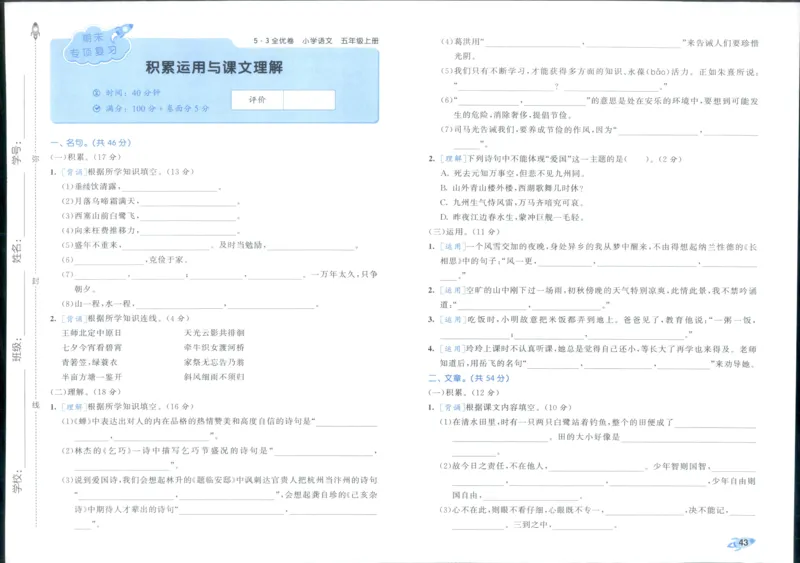Click the subheading (二)理解。(18分)
Viewport: 800px width, 563px height.
(86, 392)
